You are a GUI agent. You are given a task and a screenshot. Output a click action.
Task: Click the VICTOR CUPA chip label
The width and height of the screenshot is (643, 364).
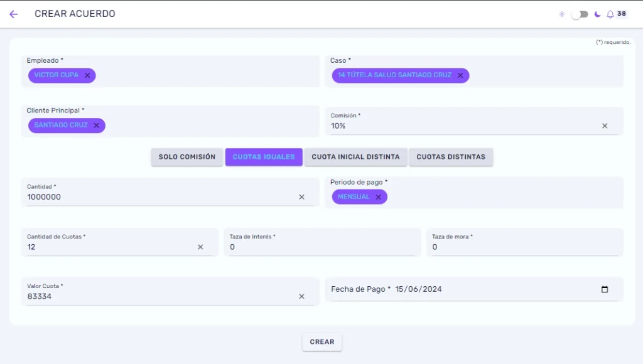tap(56, 75)
